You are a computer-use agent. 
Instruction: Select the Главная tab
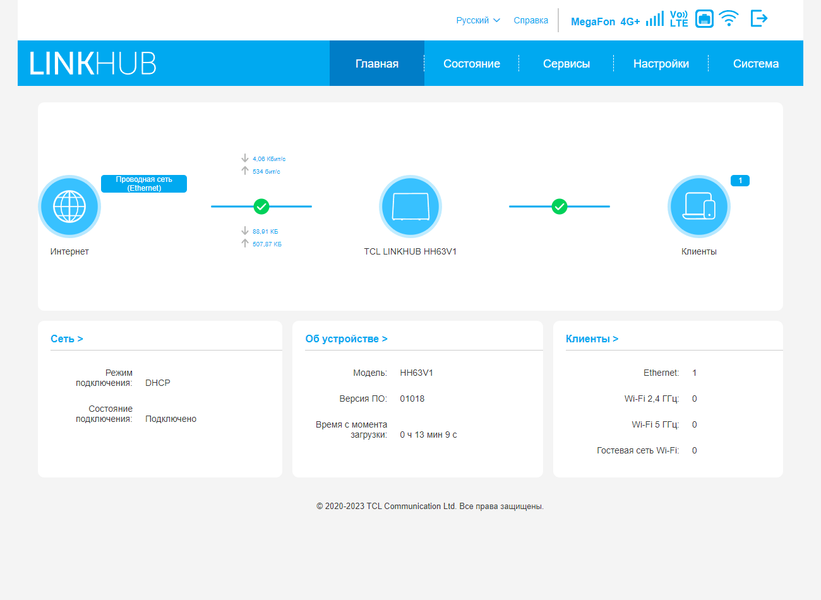point(377,63)
